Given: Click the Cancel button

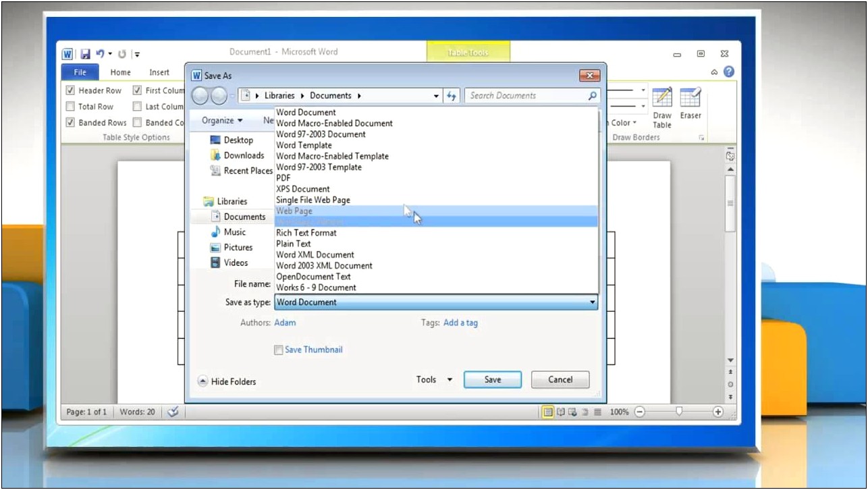Looking at the screenshot, I should pos(560,380).
